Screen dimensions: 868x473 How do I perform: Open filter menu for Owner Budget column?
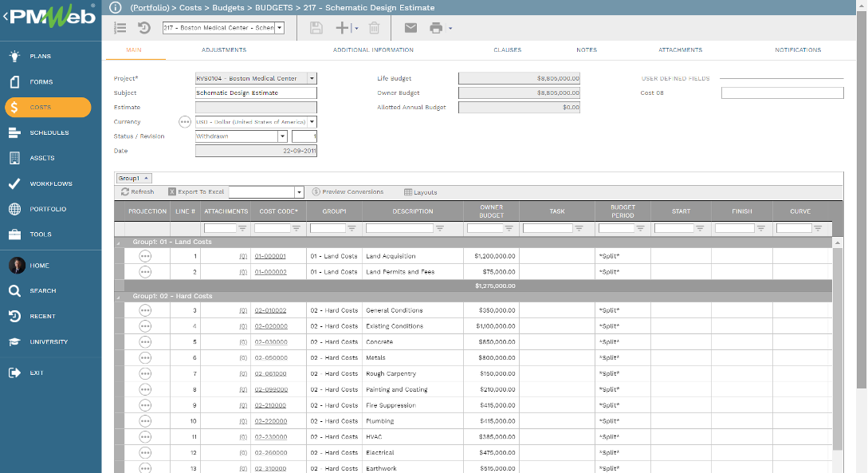tap(509, 228)
